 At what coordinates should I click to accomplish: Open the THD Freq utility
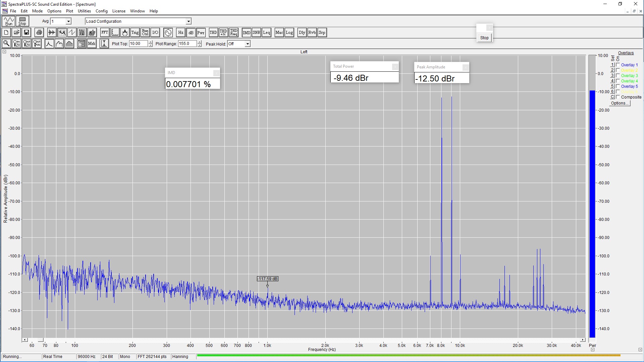(234, 33)
